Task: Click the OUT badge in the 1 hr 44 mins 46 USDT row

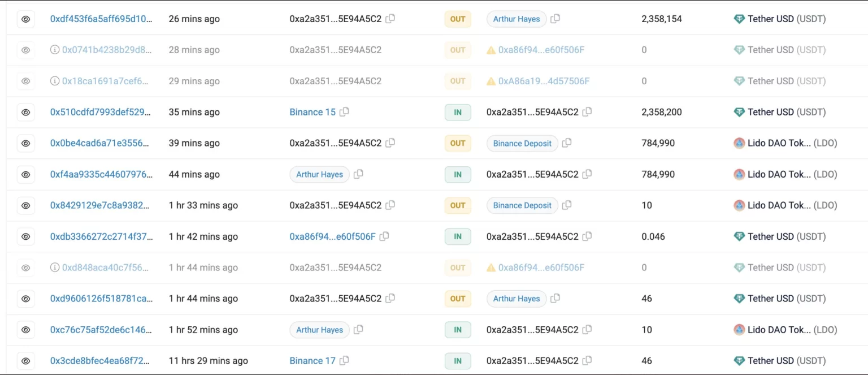Action: click(x=458, y=299)
